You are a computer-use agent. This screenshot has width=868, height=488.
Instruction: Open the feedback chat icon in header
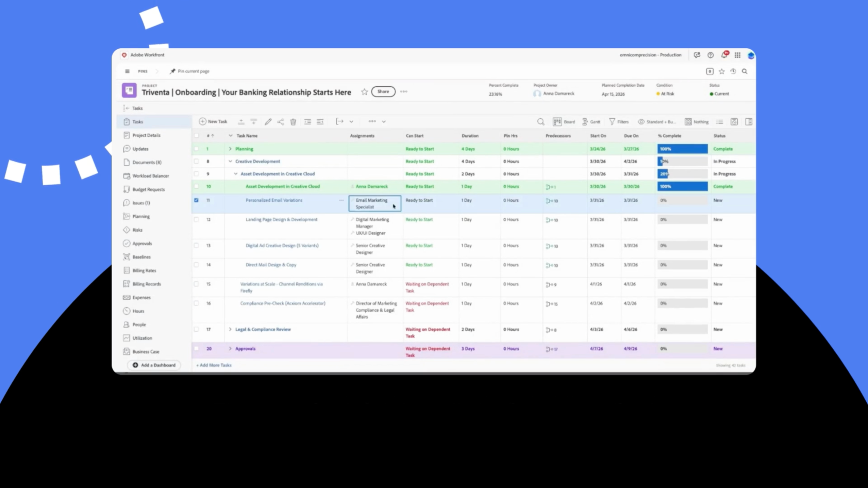pos(697,55)
